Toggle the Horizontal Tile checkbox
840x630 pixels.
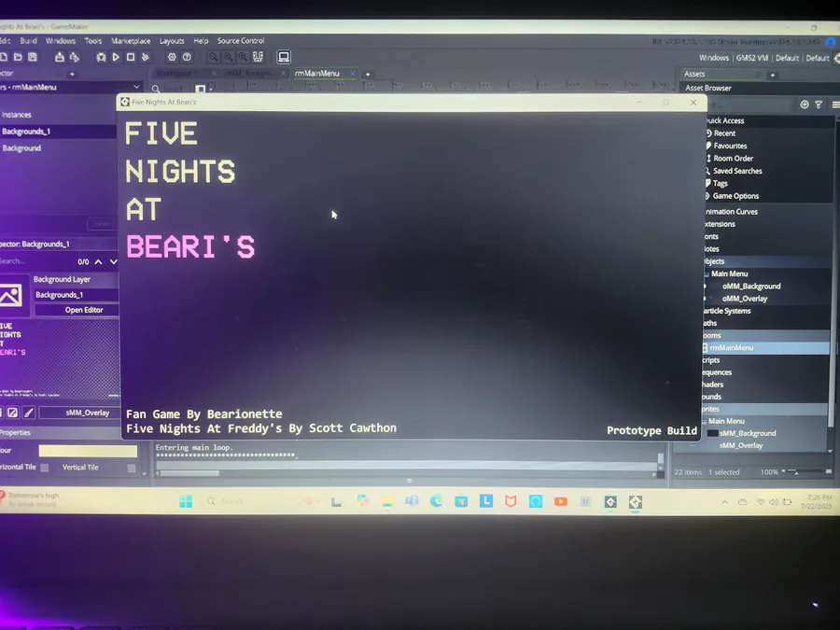point(45,468)
